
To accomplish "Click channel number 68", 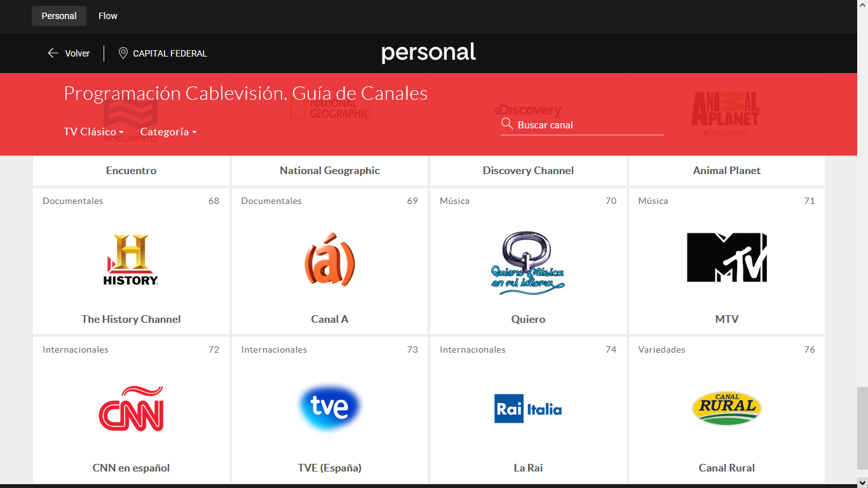I will tap(214, 201).
